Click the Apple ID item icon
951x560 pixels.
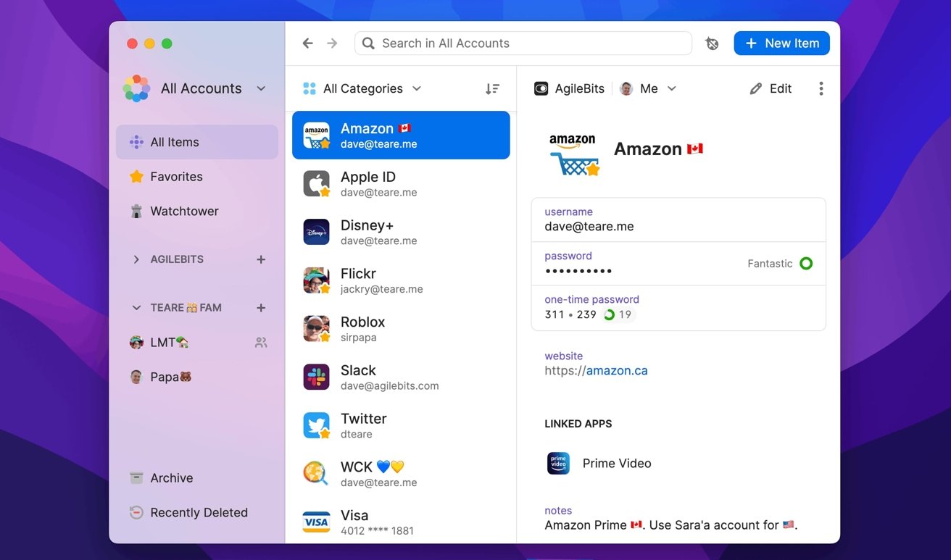tap(316, 184)
